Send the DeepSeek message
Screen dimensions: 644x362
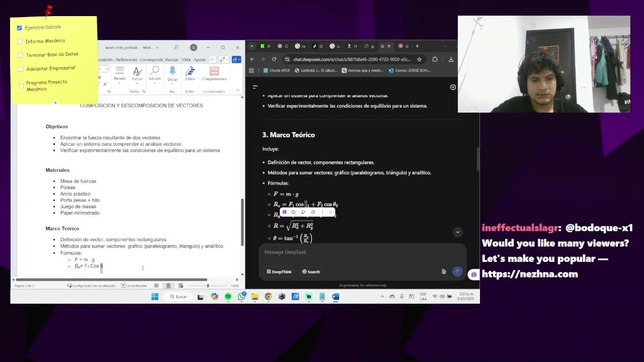457,271
